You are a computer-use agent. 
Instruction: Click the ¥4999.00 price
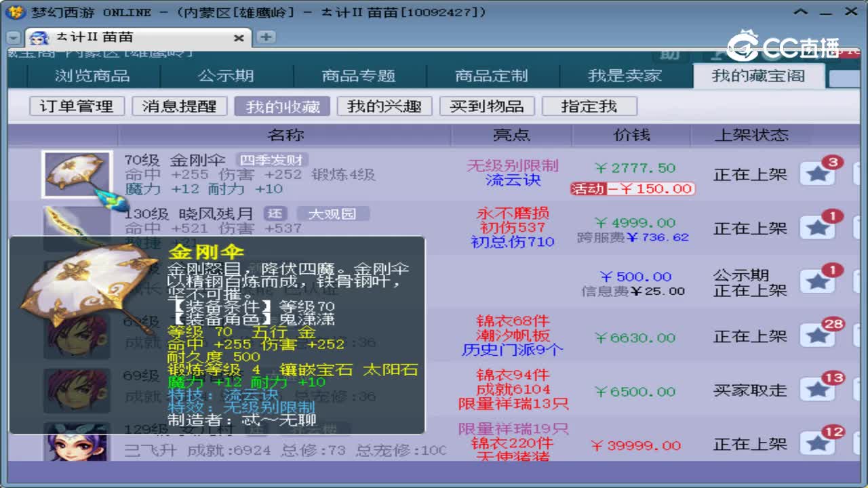point(635,222)
